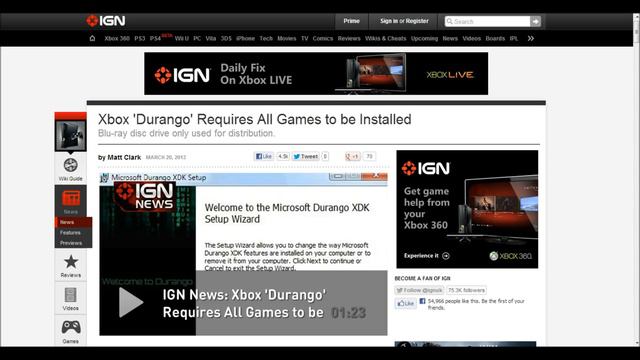
Task: Click the magnifier icon in search box
Action: pos(449,21)
